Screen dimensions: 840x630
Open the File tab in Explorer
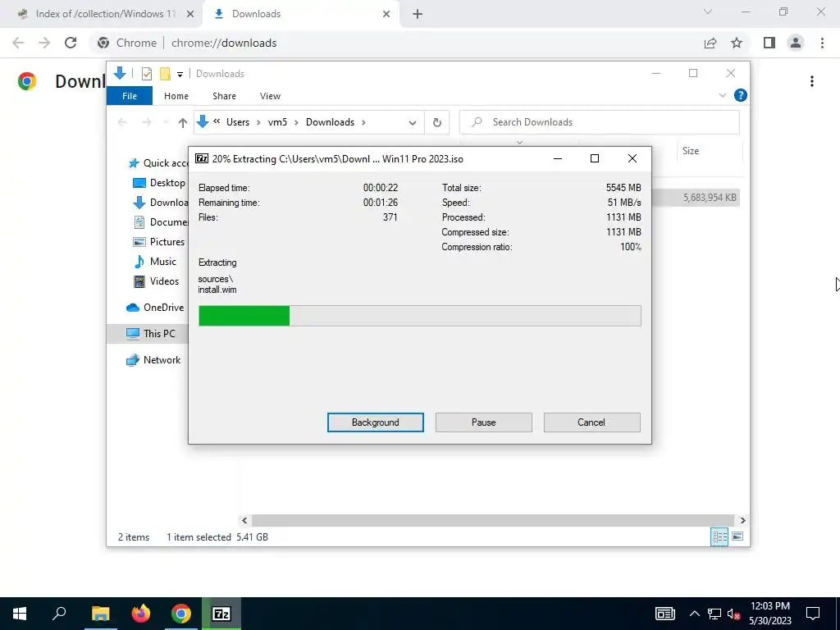point(129,96)
